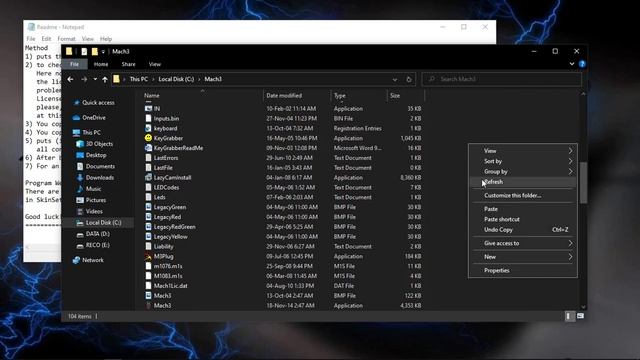The height and width of the screenshot is (360, 640).
Task: Select the LegacyYellow file
Action: 171,237
